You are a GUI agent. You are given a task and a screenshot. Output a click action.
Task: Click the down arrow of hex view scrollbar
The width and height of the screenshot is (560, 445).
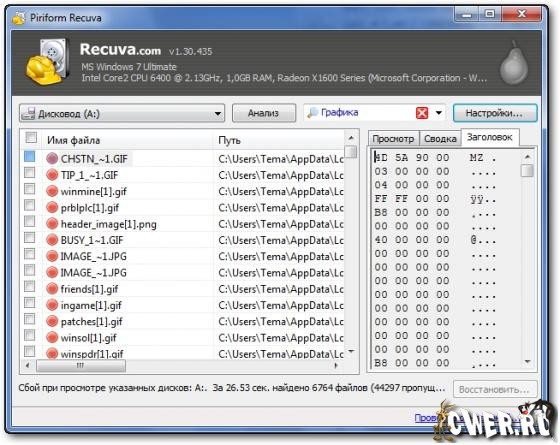click(528, 362)
